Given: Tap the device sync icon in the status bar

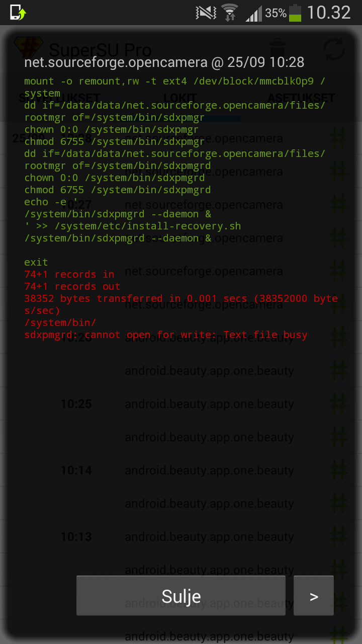Looking at the screenshot, I should (x=18, y=13).
